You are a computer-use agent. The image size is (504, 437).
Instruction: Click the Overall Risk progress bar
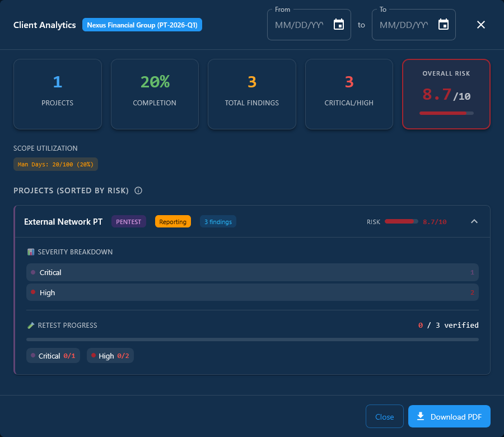(446, 113)
